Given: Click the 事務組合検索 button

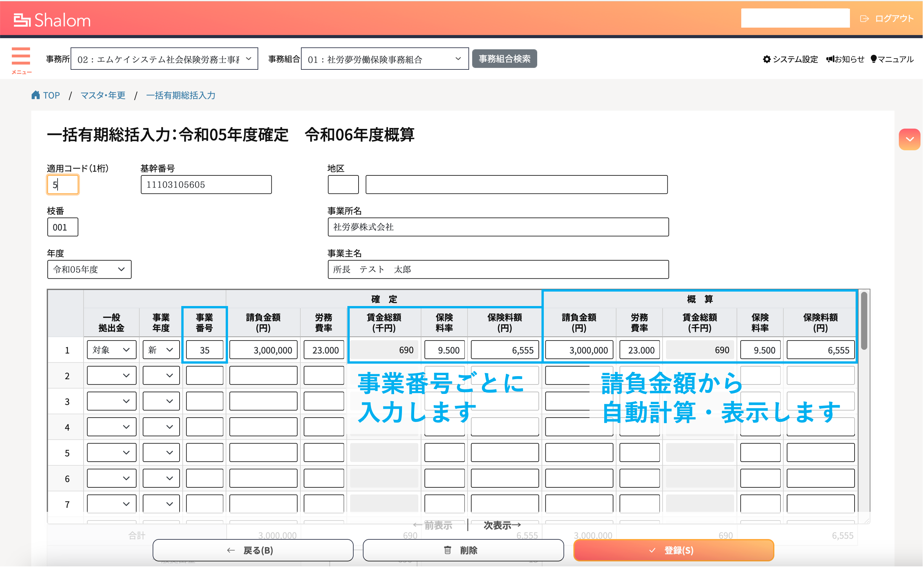Looking at the screenshot, I should (x=505, y=59).
